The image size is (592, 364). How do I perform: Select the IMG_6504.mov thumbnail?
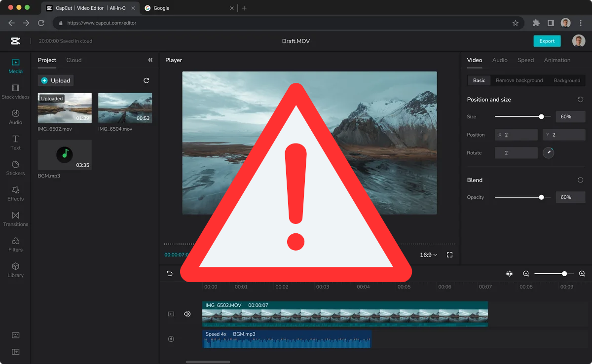tap(125, 108)
